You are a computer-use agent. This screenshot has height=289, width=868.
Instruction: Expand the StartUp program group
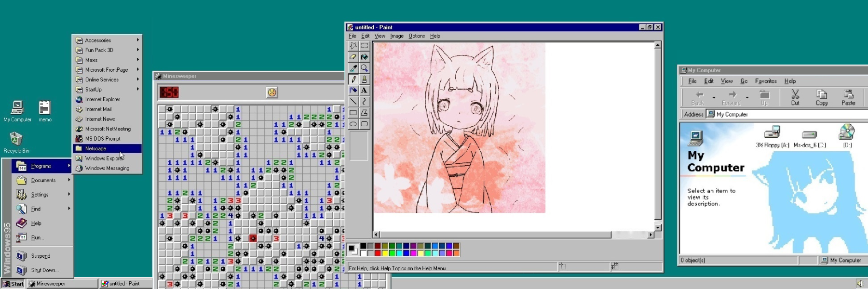(x=107, y=89)
